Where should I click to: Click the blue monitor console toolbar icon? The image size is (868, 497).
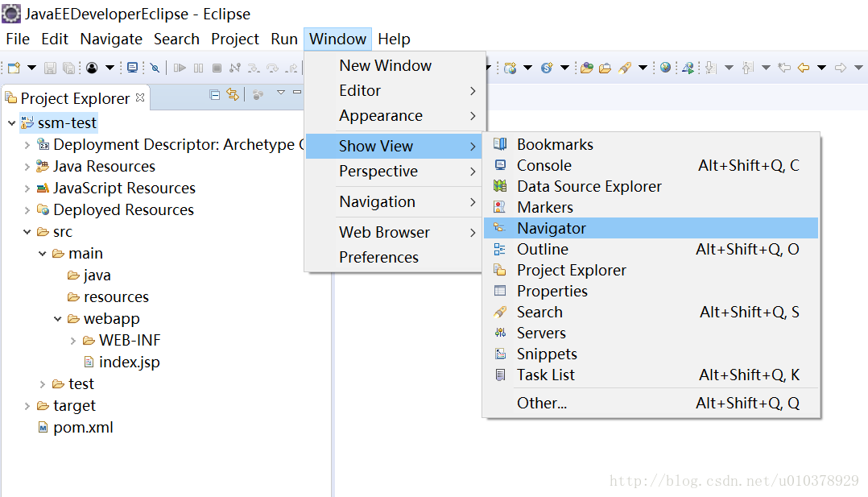coord(132,68)
